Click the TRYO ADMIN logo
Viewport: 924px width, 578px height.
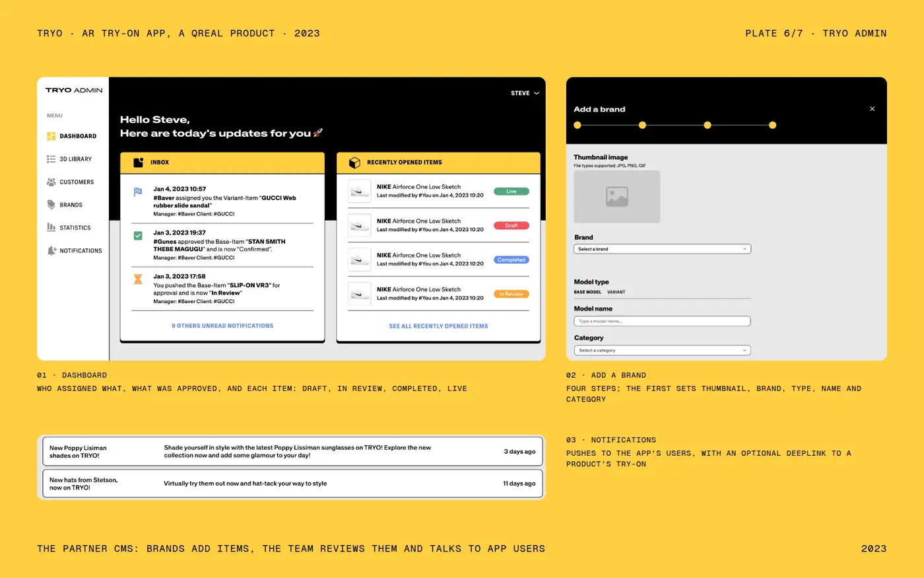coord(74,90)
